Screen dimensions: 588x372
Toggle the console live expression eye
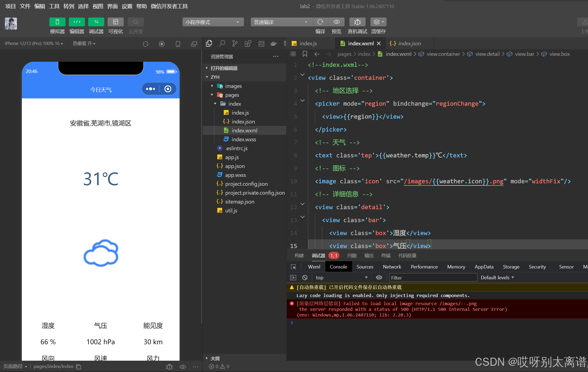379,277
